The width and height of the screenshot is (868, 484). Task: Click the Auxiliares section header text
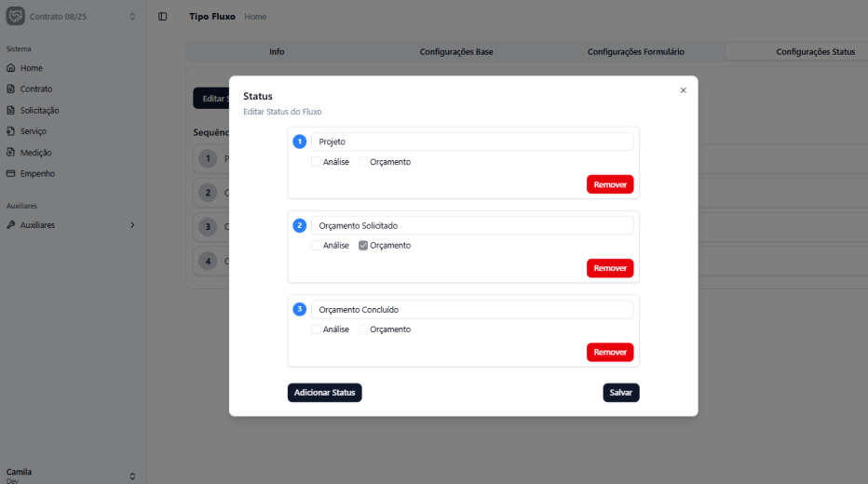click(x=21, y=206)
